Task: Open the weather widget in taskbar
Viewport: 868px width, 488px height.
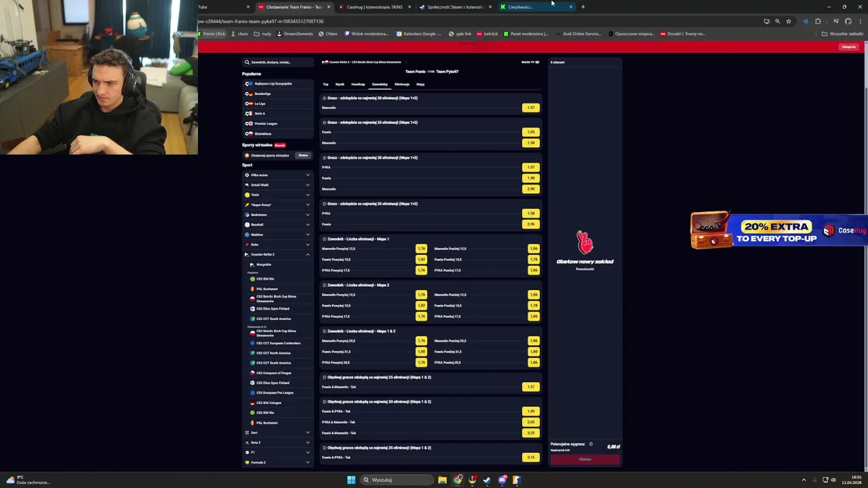Action: click(27, 480)
